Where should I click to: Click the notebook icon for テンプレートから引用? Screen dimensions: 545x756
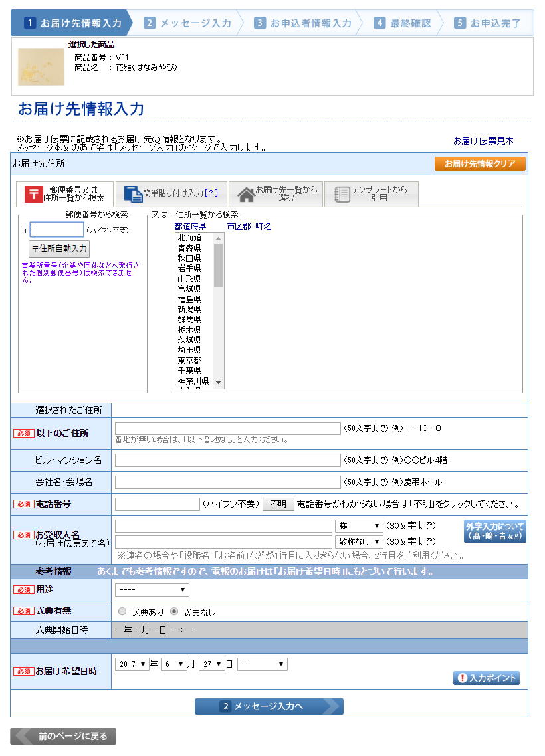coord(342,194)
